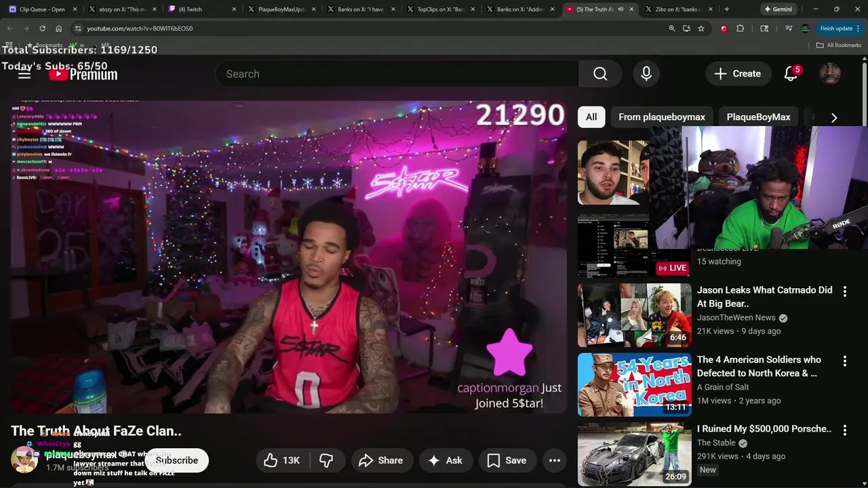This screenshot has width=868, height=488.
Task: Start voice search with microphone icon
Action: point(646,74)
